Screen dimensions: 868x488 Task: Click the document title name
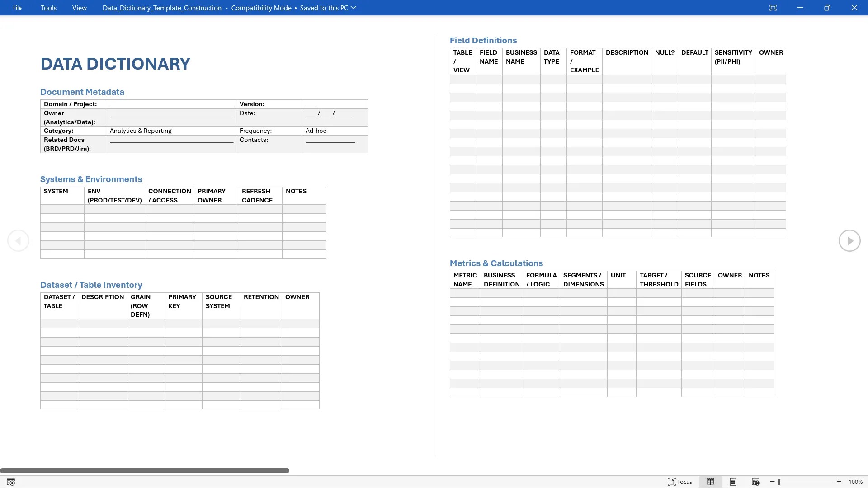162,8
